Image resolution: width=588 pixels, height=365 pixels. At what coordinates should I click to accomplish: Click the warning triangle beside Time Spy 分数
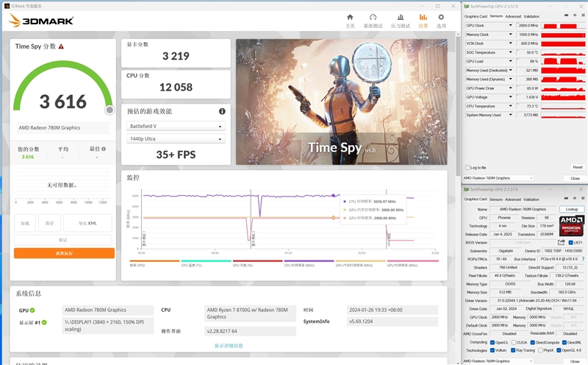[61, 46]
